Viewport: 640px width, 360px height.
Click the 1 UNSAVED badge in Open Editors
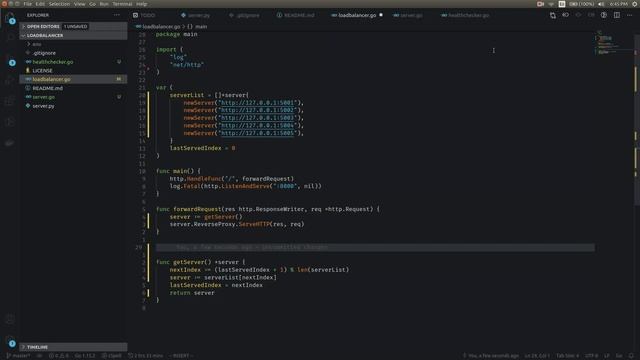[76, 27]
